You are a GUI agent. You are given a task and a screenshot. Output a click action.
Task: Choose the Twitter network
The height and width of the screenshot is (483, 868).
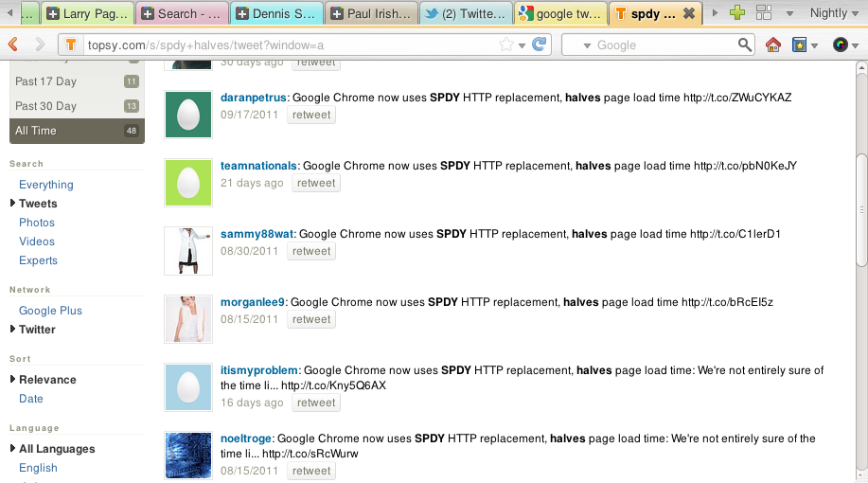coord(37,329)
